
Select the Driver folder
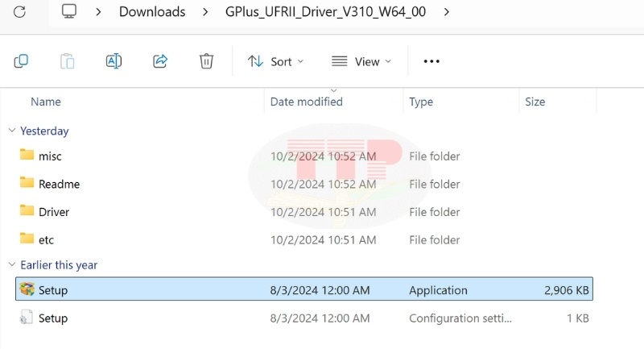point(54,212)
